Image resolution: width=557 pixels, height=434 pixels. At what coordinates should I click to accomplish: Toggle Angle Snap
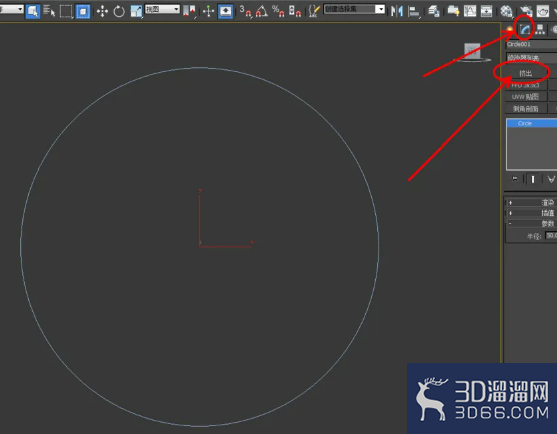262,11
